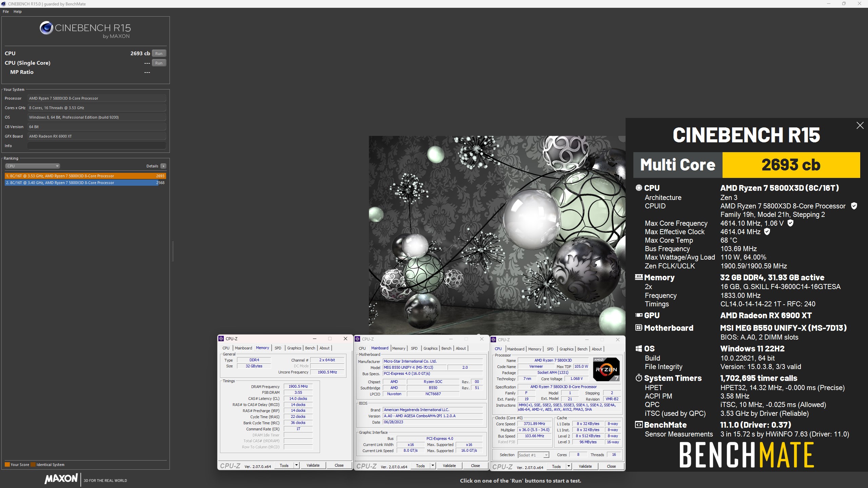Select CPU tab in CPU-Z Mainboard window
868x488 pixels.
(362, 348)
